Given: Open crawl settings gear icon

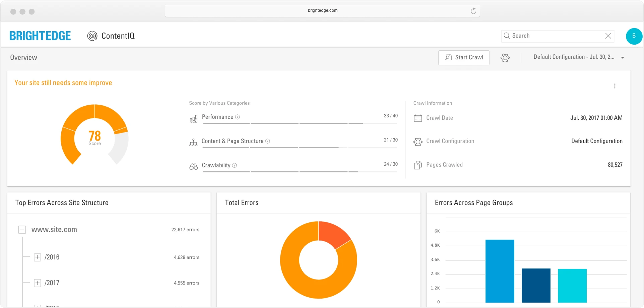Looking at the screenshot, I should point(505,58).
